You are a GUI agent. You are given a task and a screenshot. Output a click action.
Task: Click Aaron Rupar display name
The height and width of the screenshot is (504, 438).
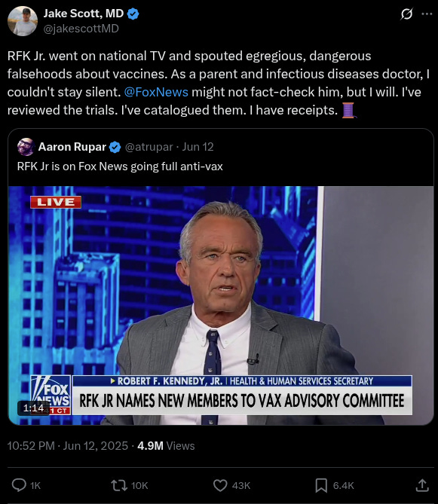pos(72,147)
